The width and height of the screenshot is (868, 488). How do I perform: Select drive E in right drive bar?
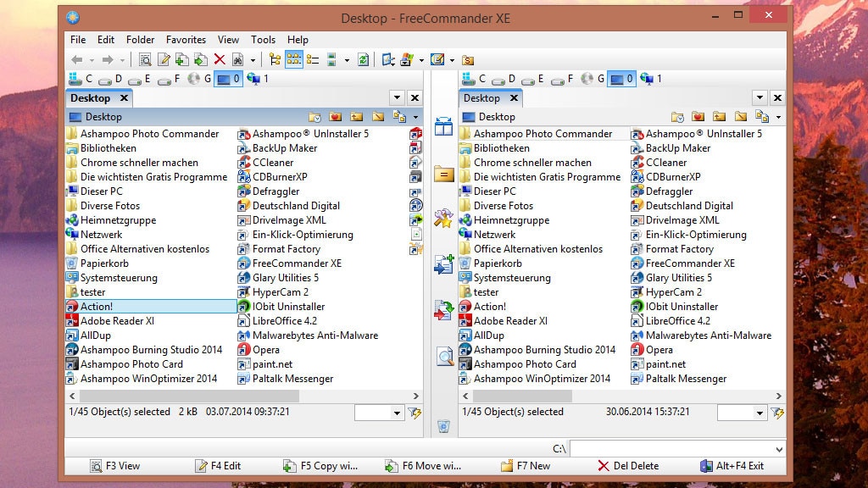pos(533,79)
